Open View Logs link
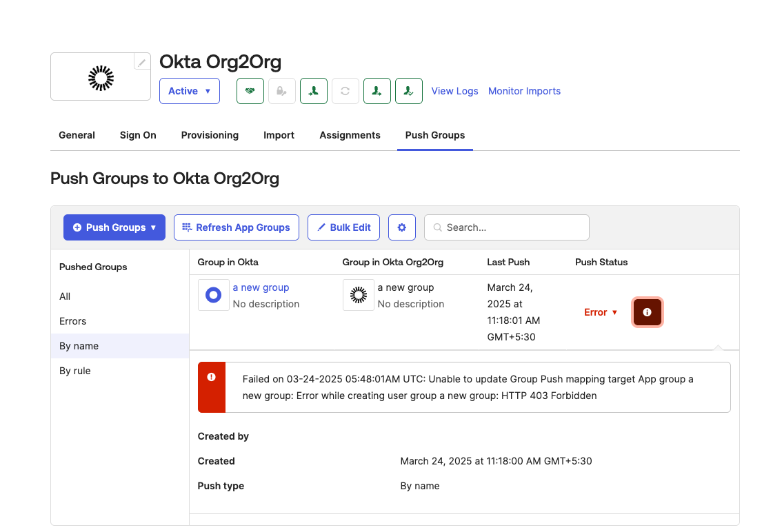782x532 pixels. [454, 91]
